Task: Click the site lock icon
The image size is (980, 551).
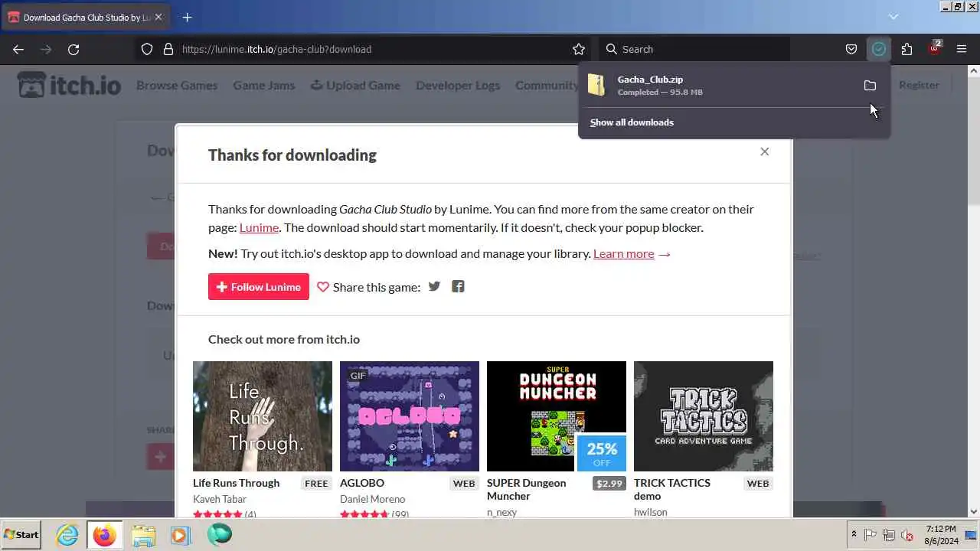Action: pyautogui.click(x=168, y=49)
